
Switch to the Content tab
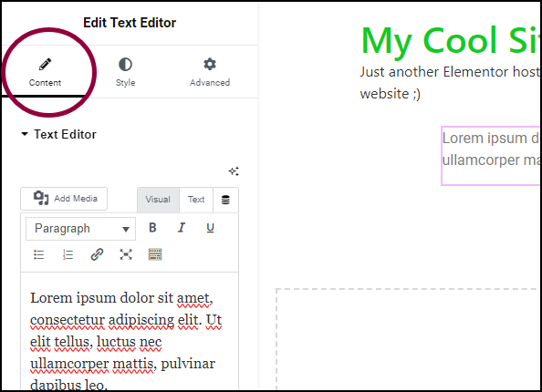[x=45, y=72]
